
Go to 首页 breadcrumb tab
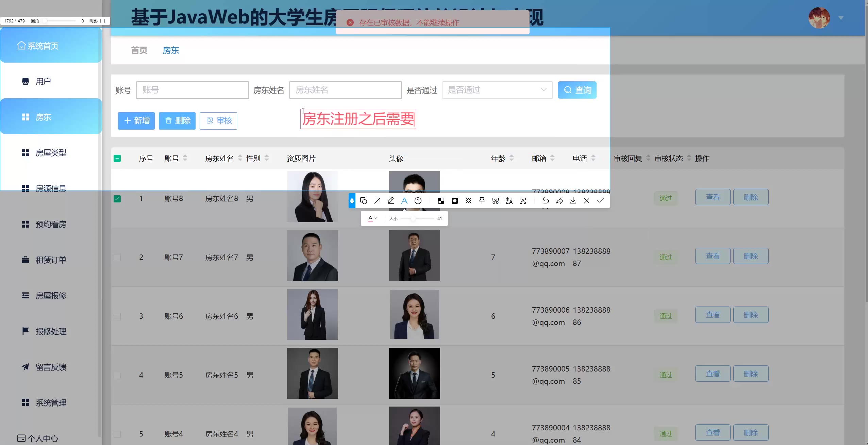(139, 50)
